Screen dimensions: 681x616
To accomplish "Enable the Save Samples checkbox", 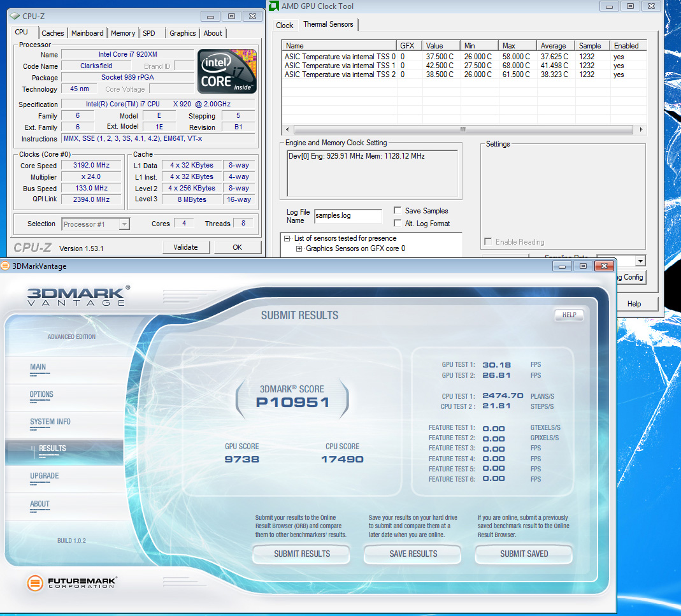I will pos(397,210).
